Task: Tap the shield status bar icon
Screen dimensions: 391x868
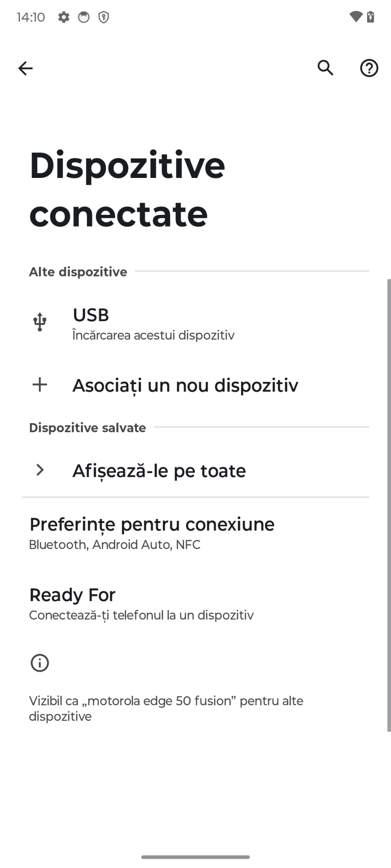Action: (103, 17)
